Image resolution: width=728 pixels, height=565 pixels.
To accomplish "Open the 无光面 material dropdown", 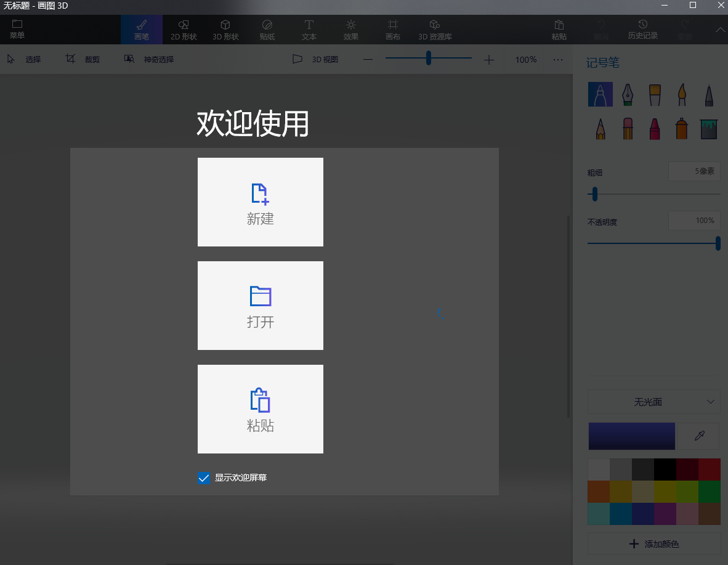I will 654,402.
